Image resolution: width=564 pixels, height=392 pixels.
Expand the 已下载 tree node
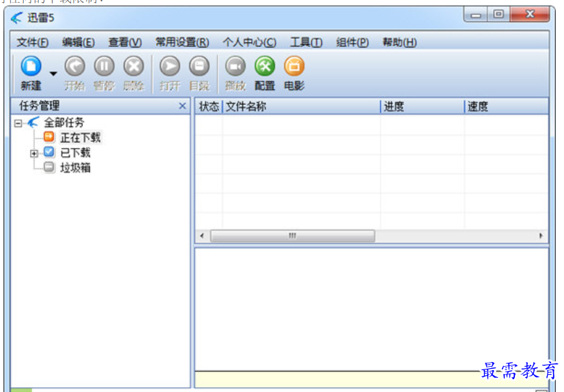(x=34, y=153)
